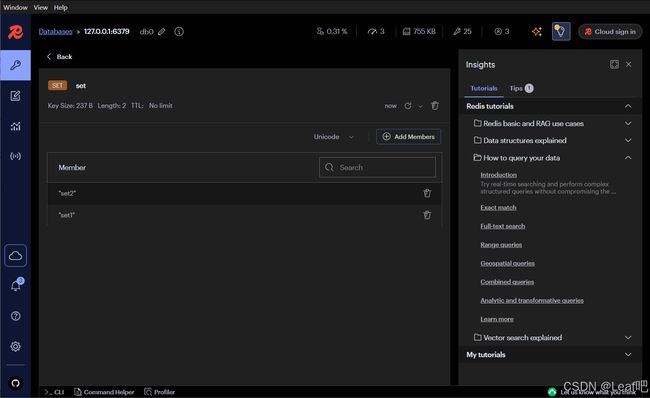Viewport: 650px width, 398px height.
Task: Open the Exact match tutorial link
Action: [498, 208]
